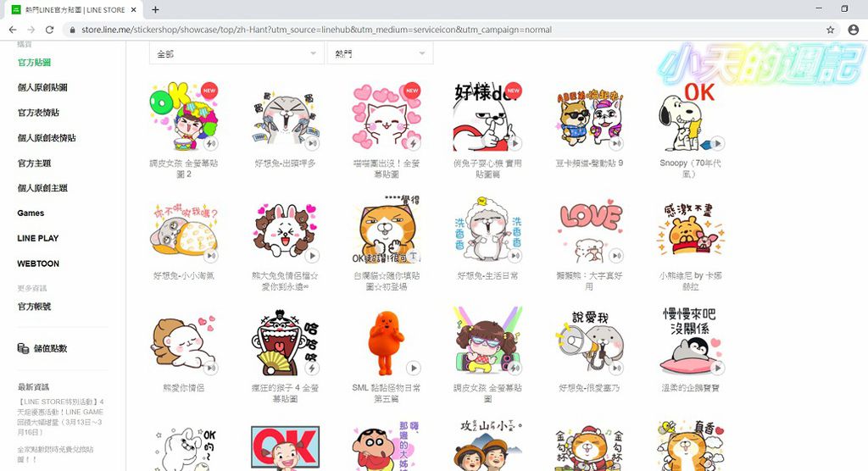Click play icon on 俏兔子耍心機 sticker
Viewport: 868px width, 471px height.
tap(515, 143)
